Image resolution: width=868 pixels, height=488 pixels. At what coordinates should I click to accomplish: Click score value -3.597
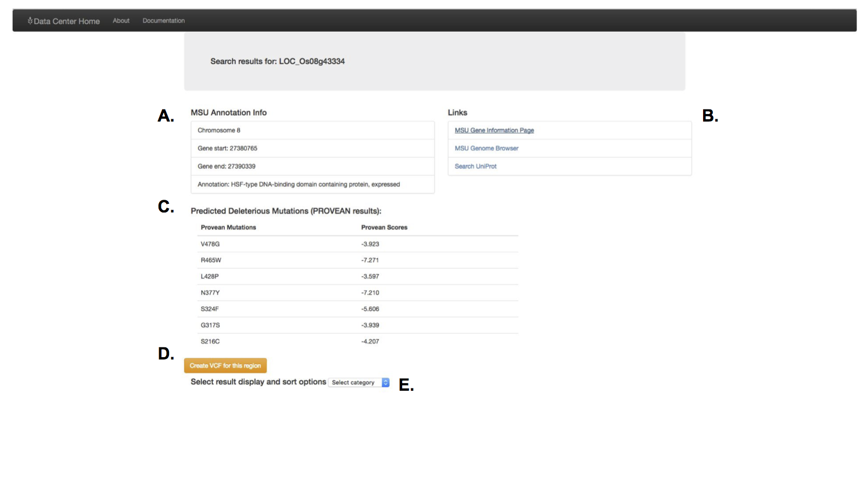370,276
